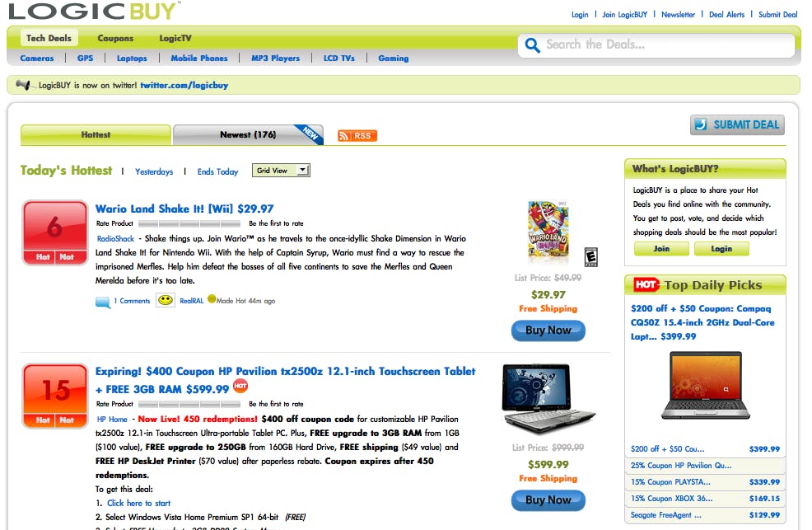The image size is (812, 530).
Task: Click the megaphone icon in twitter banner
Action: coord(23,85)
